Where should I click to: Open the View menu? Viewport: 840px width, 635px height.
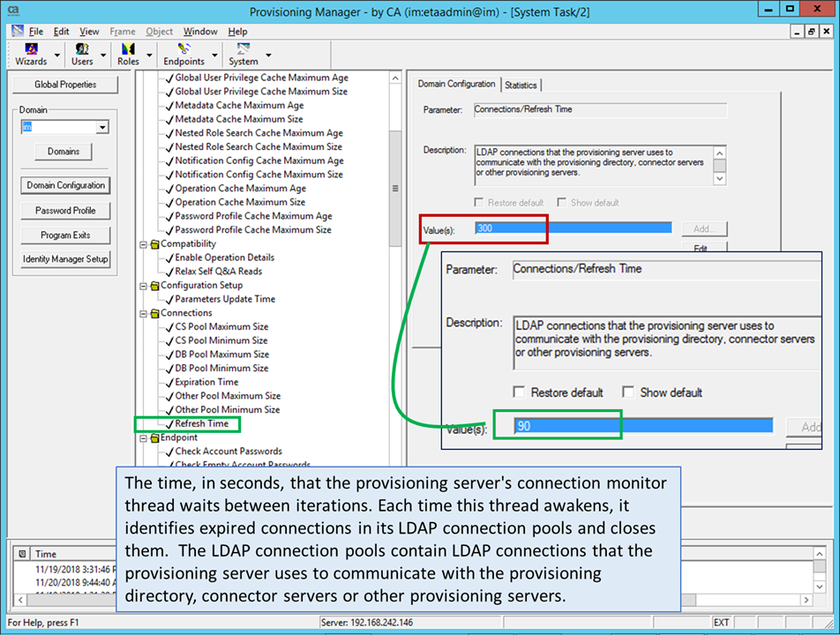click(x=89, y=31)
